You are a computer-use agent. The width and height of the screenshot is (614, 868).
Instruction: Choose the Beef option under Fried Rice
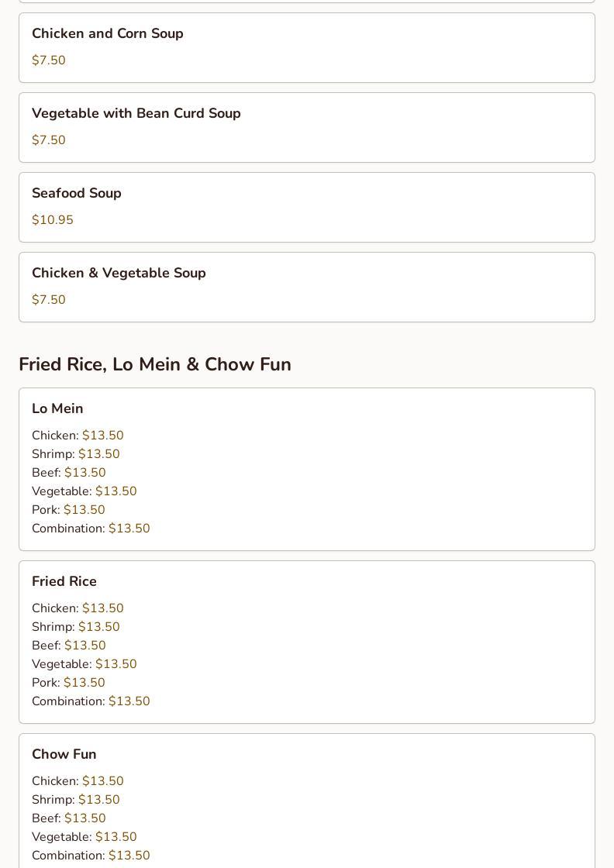pyautogui.click(x=69, y=646)
